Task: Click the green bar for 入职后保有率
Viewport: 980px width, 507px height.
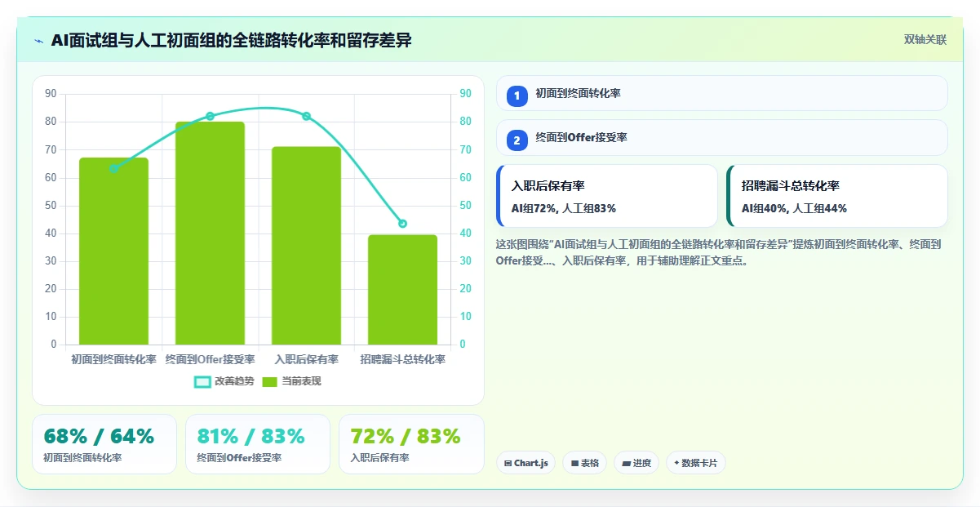Action: (x=306, y=246)
